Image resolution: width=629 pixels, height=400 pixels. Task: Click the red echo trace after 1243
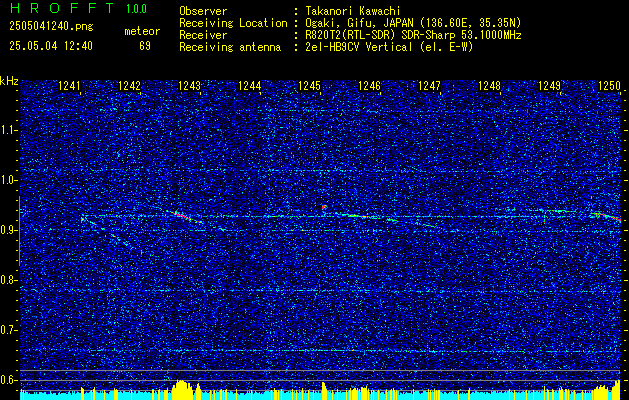click(188, 217)
